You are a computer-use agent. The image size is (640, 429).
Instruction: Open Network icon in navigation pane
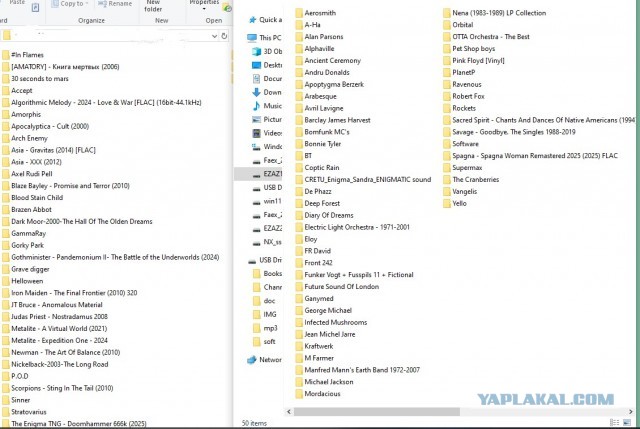(252, 360)
